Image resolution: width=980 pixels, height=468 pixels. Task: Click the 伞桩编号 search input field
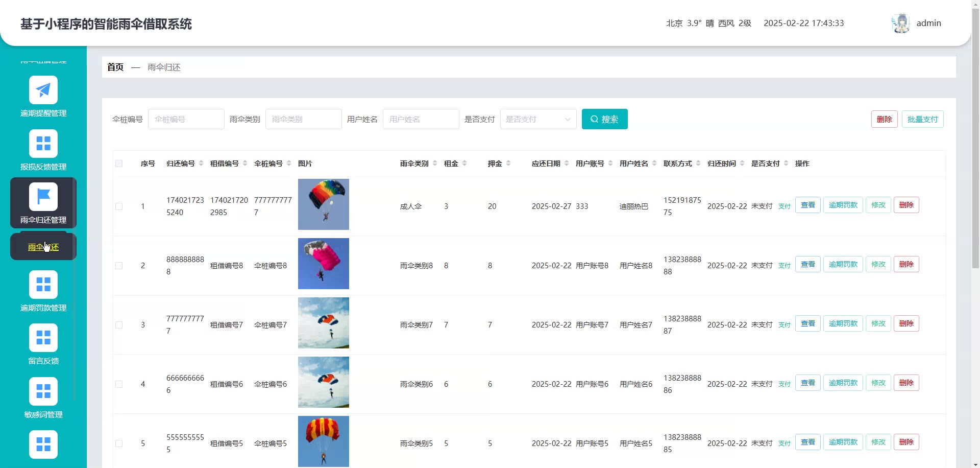click(x=186, y=119)
